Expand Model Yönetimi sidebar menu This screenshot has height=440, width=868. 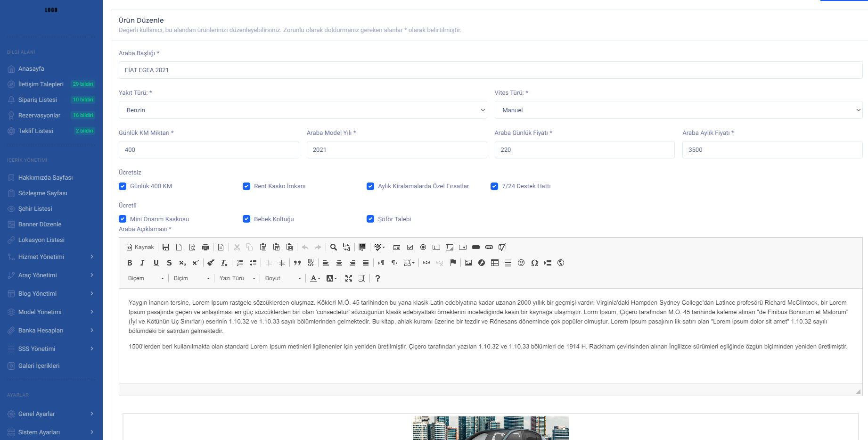[x=51, y=312]
